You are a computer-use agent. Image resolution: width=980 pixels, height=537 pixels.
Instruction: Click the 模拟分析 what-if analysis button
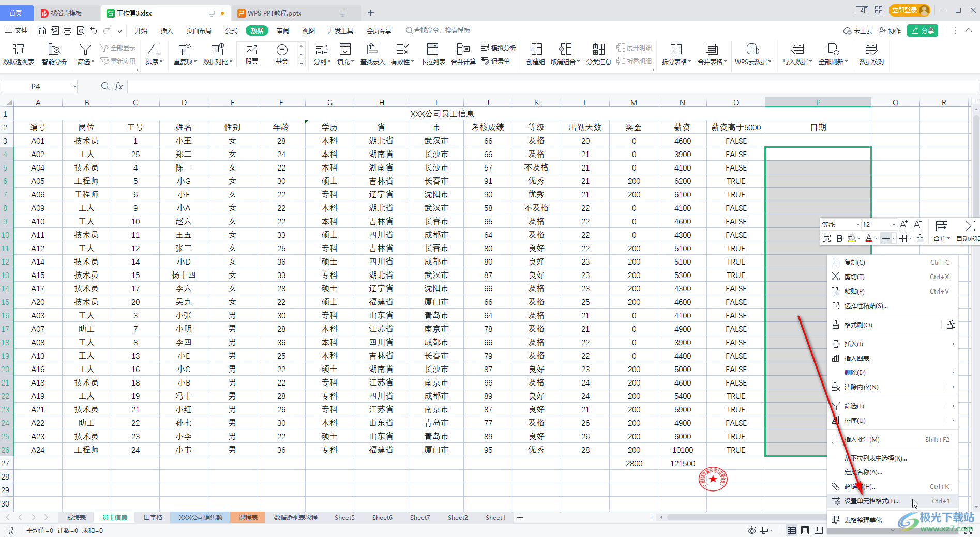pos(499,48)
